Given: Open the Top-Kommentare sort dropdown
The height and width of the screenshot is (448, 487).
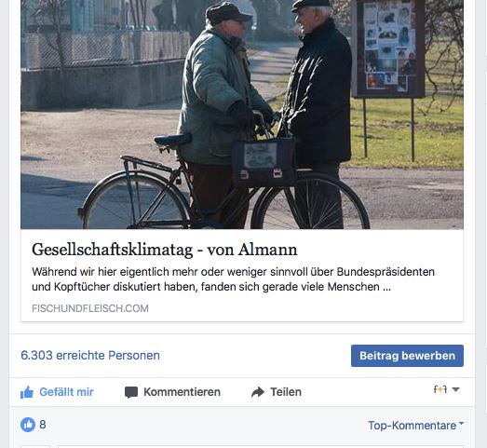Looking at the screenshot, I should [x=415, y=425].
